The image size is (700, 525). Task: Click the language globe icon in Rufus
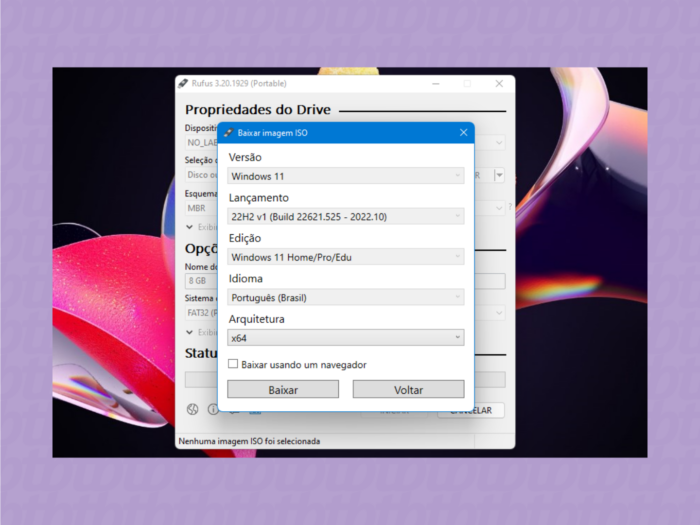tap(192, 409)
